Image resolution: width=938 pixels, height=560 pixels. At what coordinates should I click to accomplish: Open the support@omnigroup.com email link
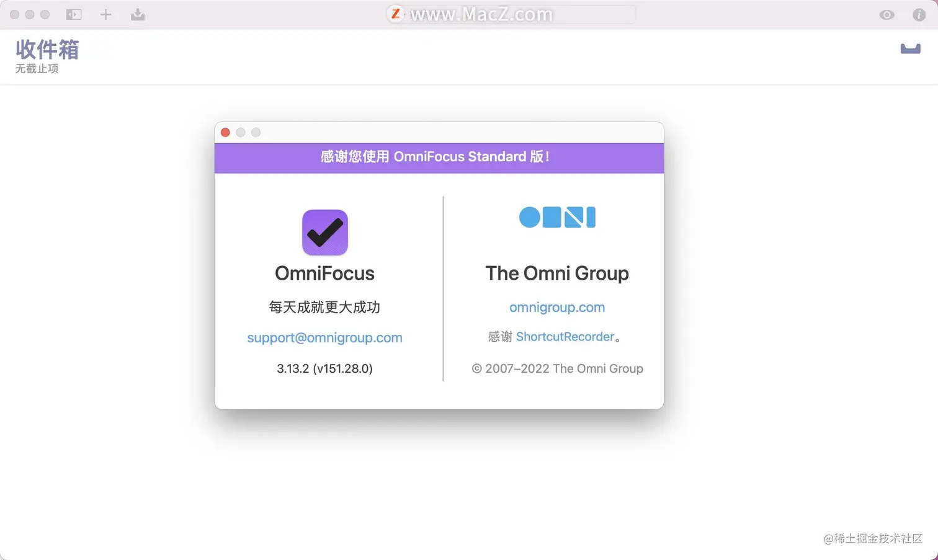pos(324,337)
